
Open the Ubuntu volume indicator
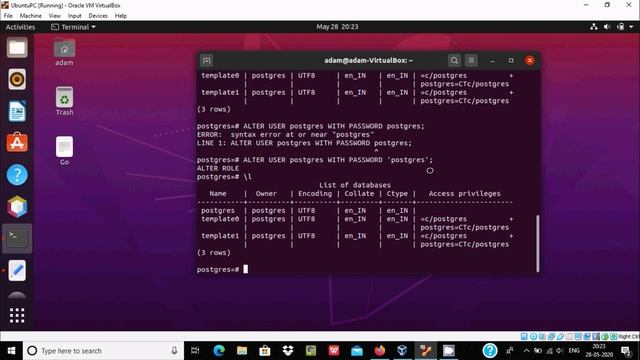click(x=607, y=27)
